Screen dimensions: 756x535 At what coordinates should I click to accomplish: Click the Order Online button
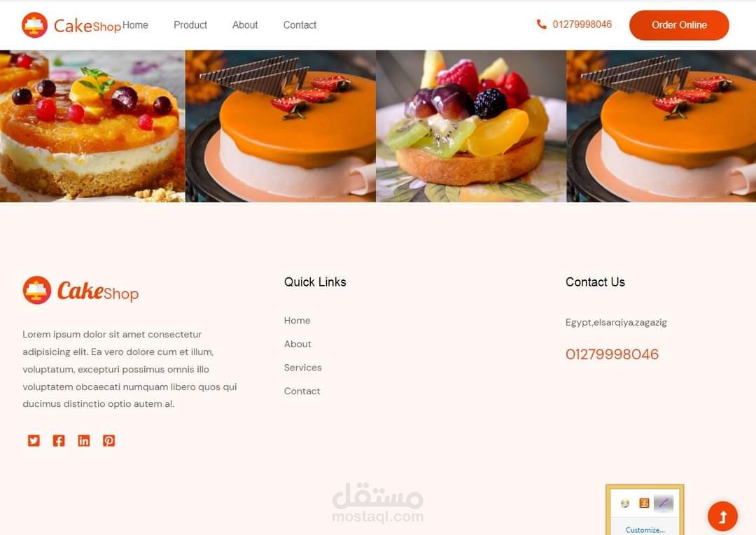(679, 25)
